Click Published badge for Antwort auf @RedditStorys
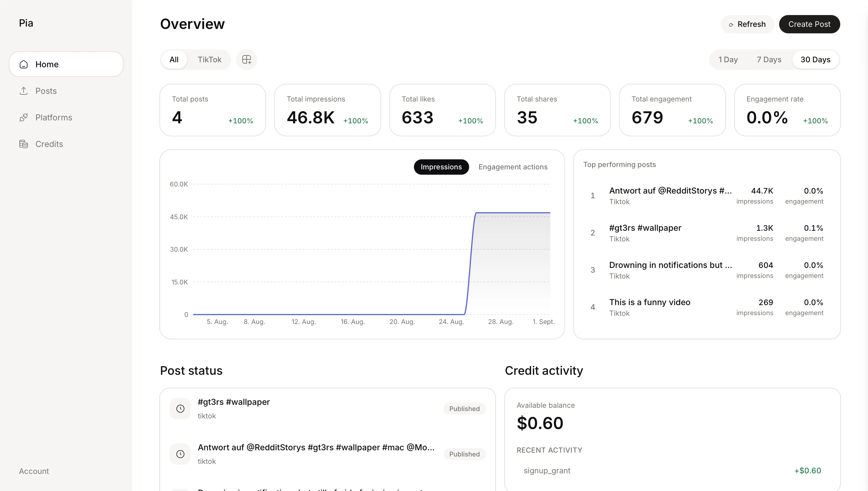868x491 pixels. pos(464,454)
